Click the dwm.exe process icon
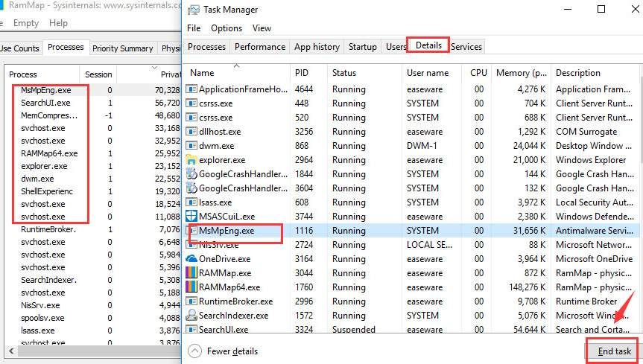643x364 pixels. click(x=192, y=145)
